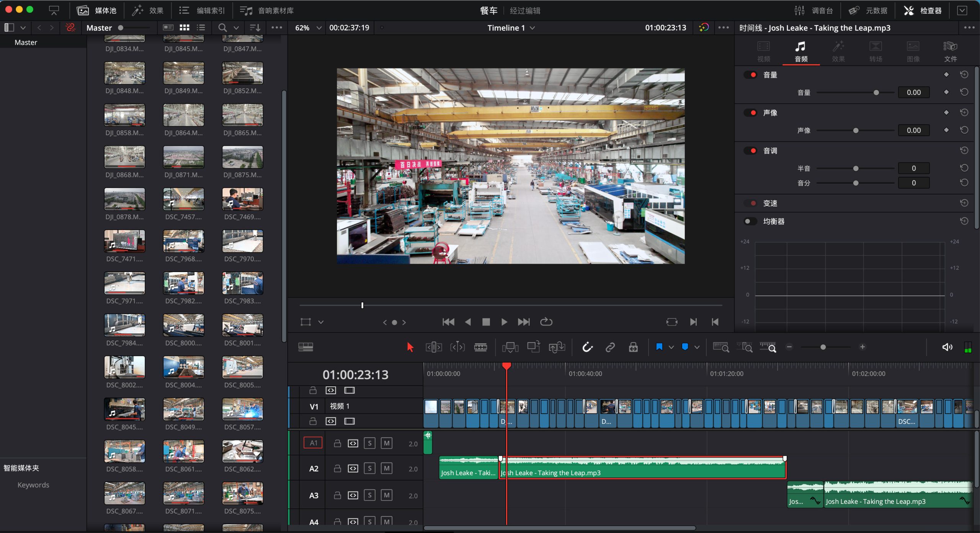Image resolution: width=980 pixels, height=533 pixels.
Task: Toggle the 均衡器 equalizer switch
Action: (x=750, y=221)
